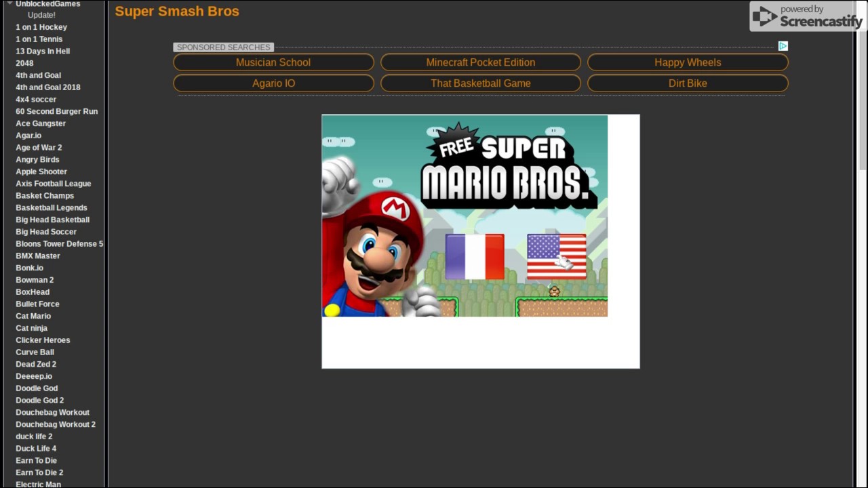Select the French flag in the Mario ad
Screen dimensions: 868x488
475,257
